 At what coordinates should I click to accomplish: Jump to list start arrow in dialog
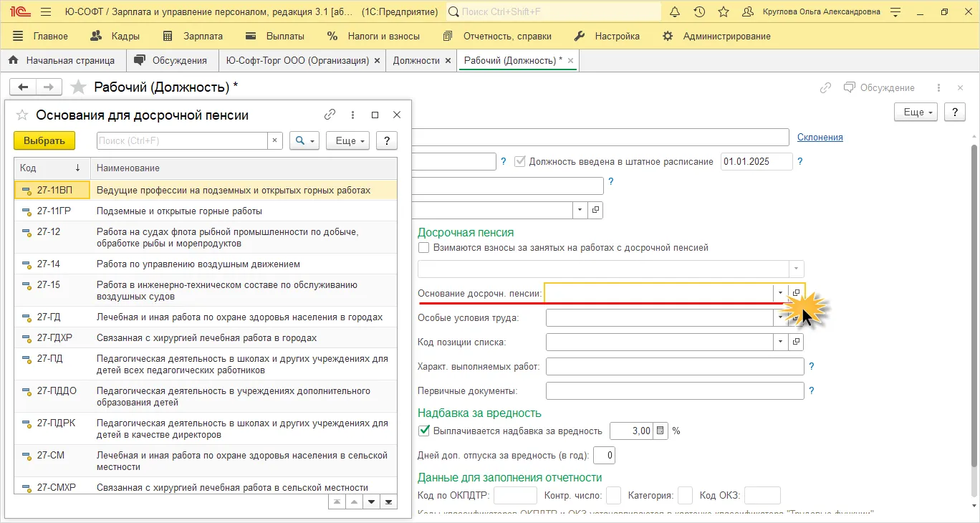[336, 502]
